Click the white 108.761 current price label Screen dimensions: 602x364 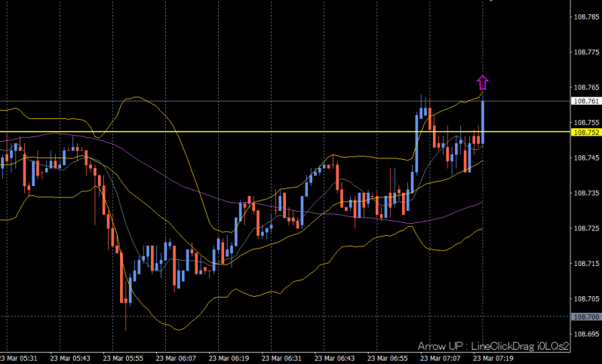pyautogui.click(x=586, y=101)
